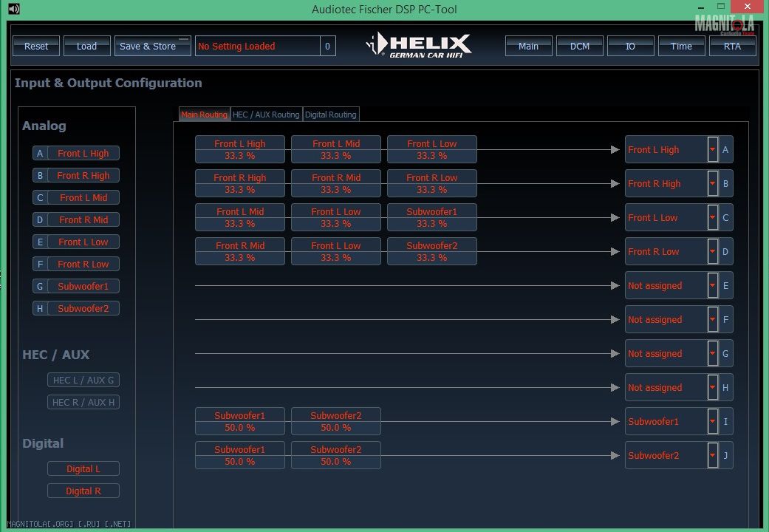Screen dimensions: 769x532
Task: Open the Time settings page
Action: coord(681,46)
